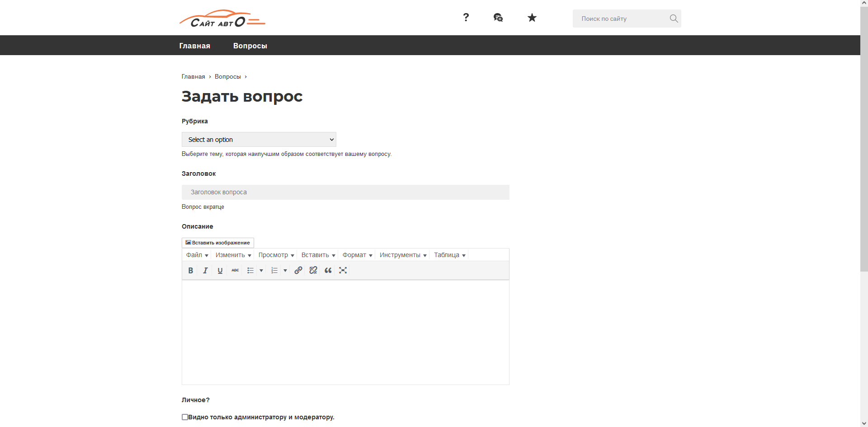Click inside the description text area
Image resolution: width=868 pixels, height=427 pixels.
[345, 333]
